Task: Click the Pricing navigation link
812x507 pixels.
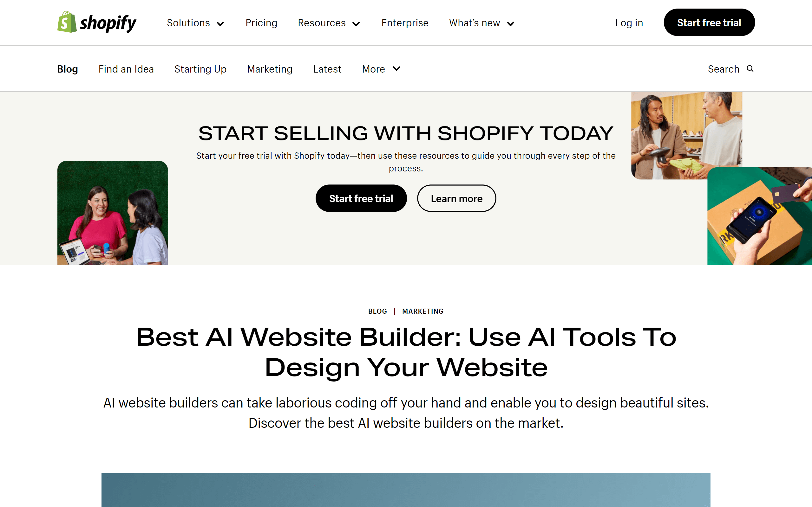Action: click(261, 22)
